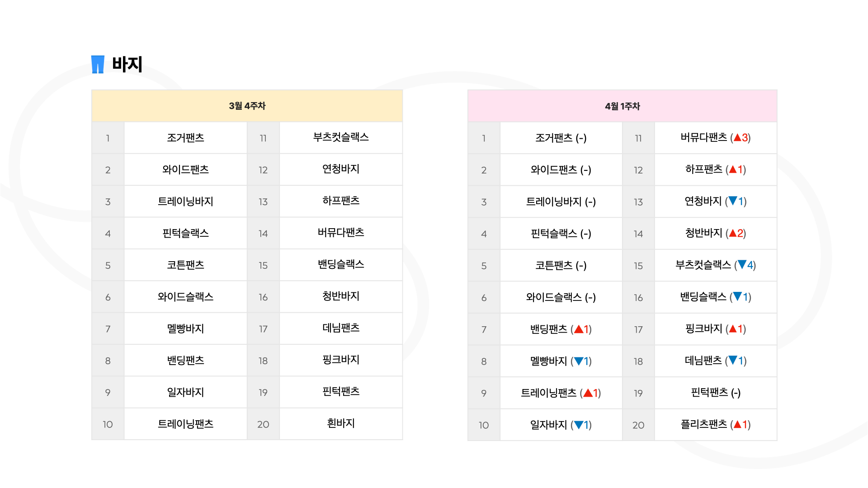This screenshot has height=488, width=868.
Task: Click red up arrow next to 버뮤다팬츠
Action: point(737,137)
